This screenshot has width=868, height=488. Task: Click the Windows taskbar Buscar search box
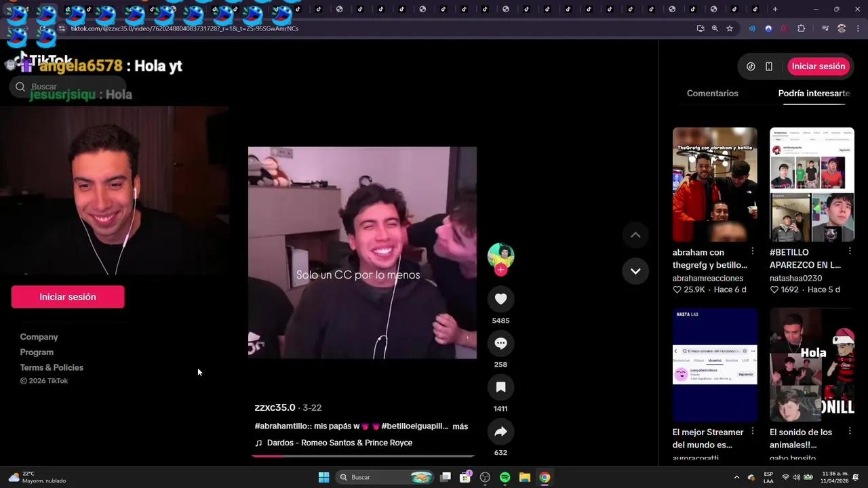click(x=384, y=477)
